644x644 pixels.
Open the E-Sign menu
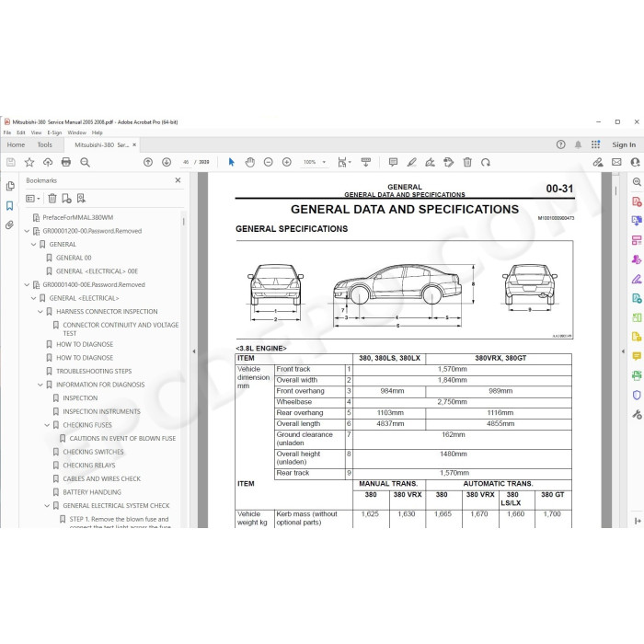tap(54, 132)
